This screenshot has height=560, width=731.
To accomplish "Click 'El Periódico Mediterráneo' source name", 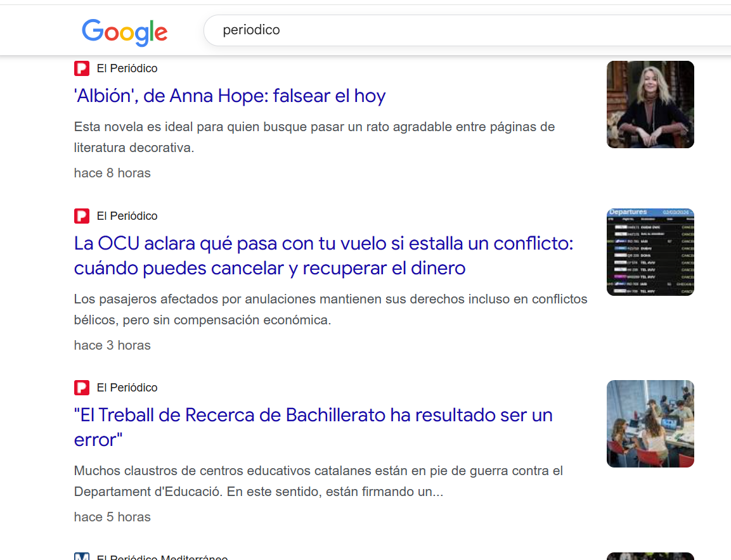I will click(x=162, y=557).
